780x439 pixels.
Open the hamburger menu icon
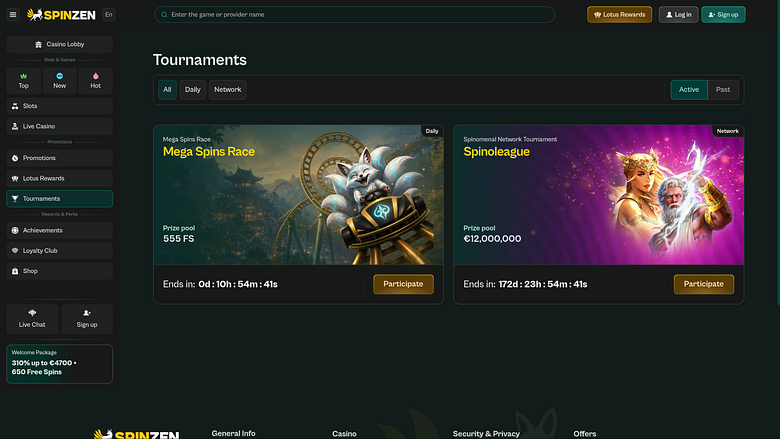[x=13, y=14]
